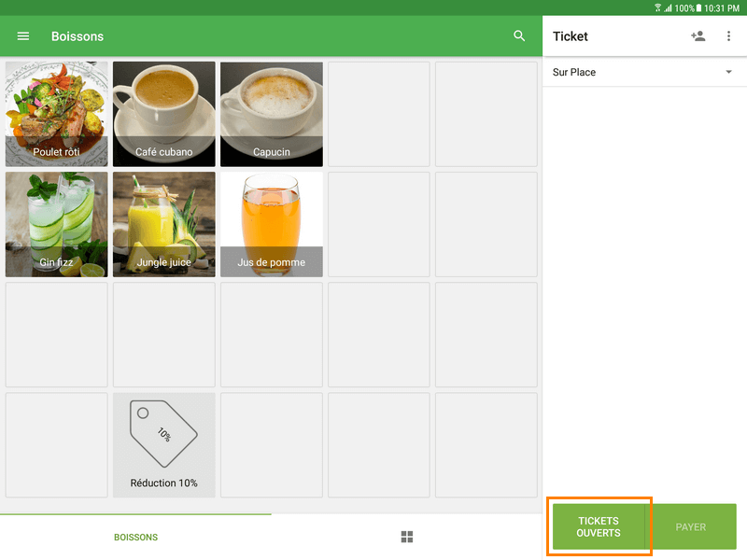
Task: Add Café cubano to ticket
Action: click(164, 114)
